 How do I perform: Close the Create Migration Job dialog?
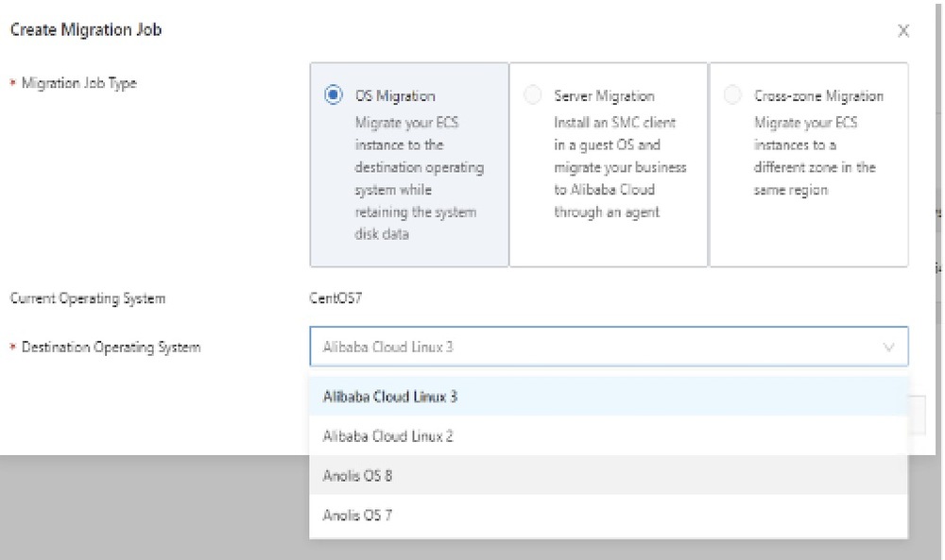click(903, 31)
